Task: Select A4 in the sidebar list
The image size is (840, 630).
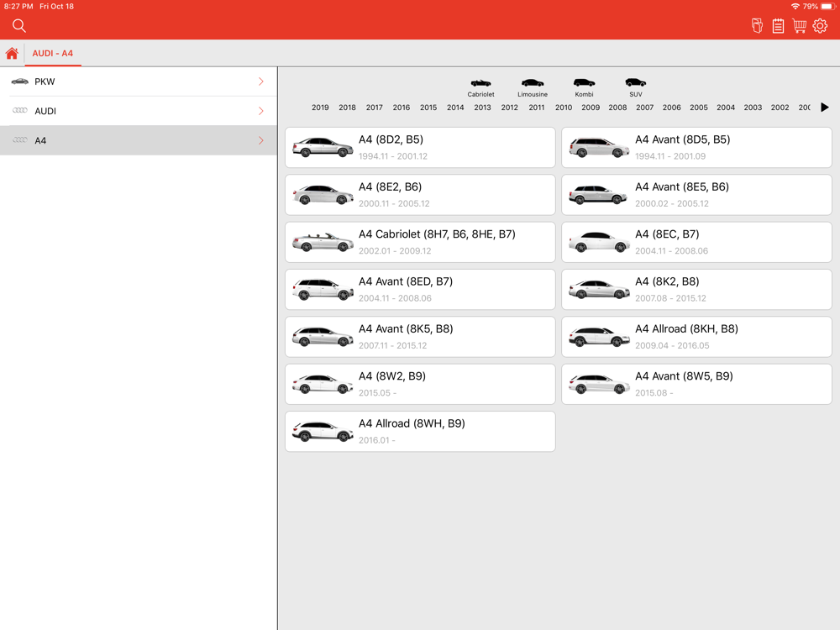Action: click(x=139, y=140)
